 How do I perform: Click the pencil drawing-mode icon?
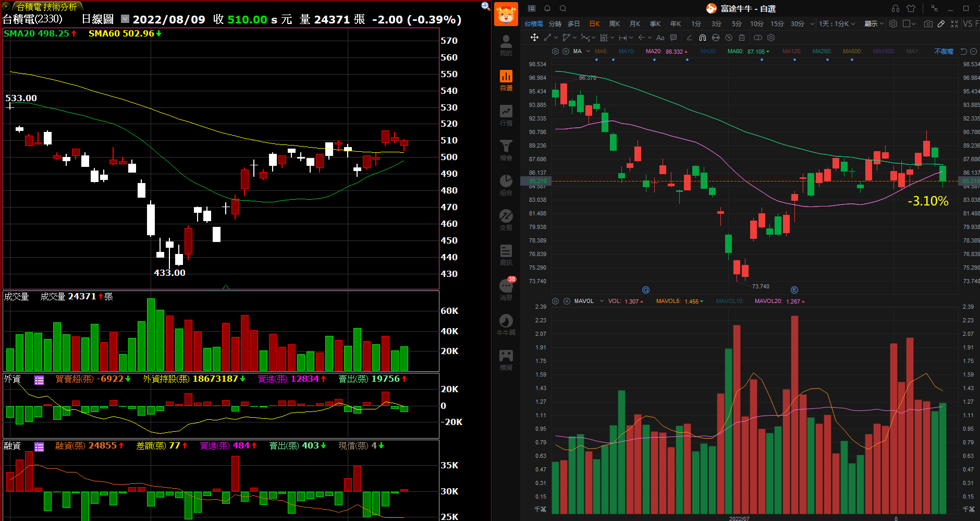pyautogui.click(x=941, y=23)
